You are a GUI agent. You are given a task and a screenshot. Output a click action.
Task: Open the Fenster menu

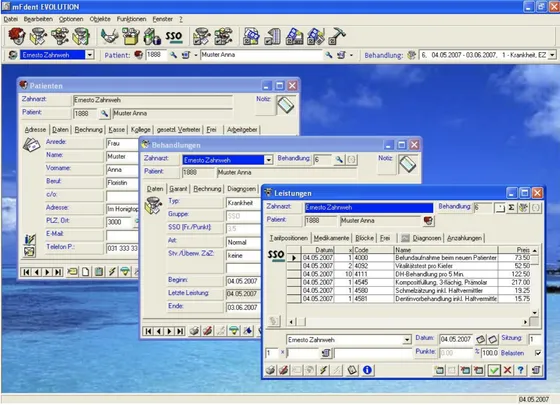pyautogui.click(x=162, y=19)
